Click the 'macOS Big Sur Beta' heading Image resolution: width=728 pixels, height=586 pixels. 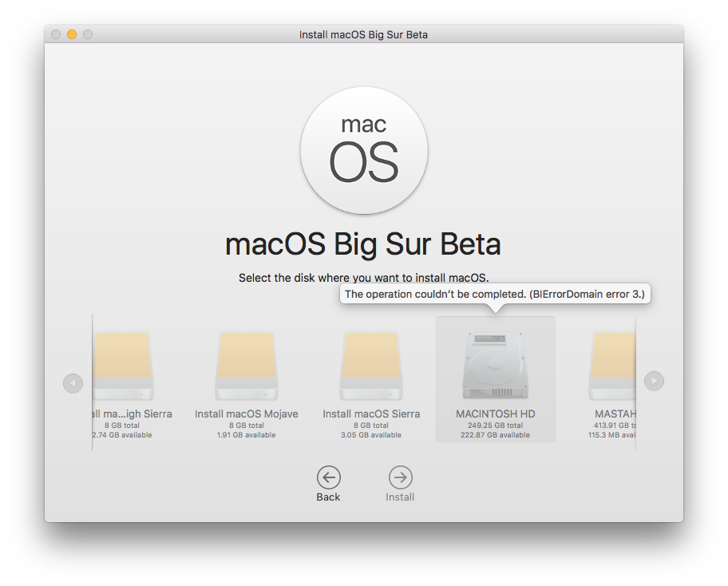pyautogui.click(x=363, y=245)
